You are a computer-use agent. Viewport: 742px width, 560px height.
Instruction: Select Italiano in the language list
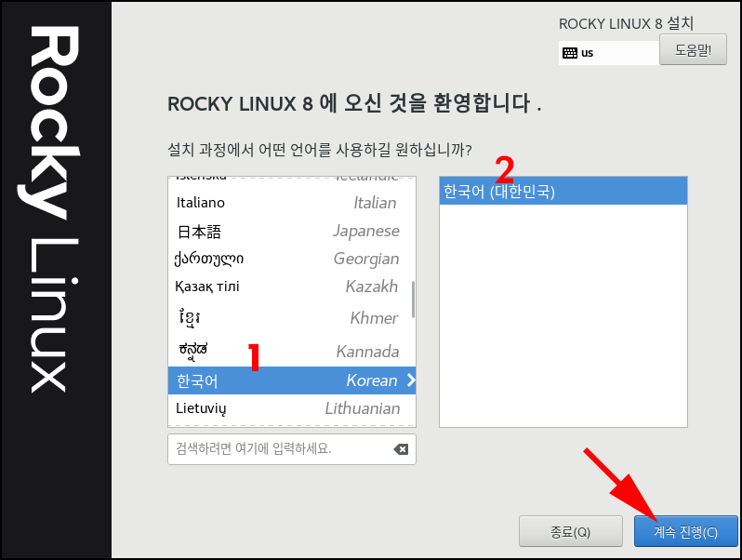coord(292,203)
